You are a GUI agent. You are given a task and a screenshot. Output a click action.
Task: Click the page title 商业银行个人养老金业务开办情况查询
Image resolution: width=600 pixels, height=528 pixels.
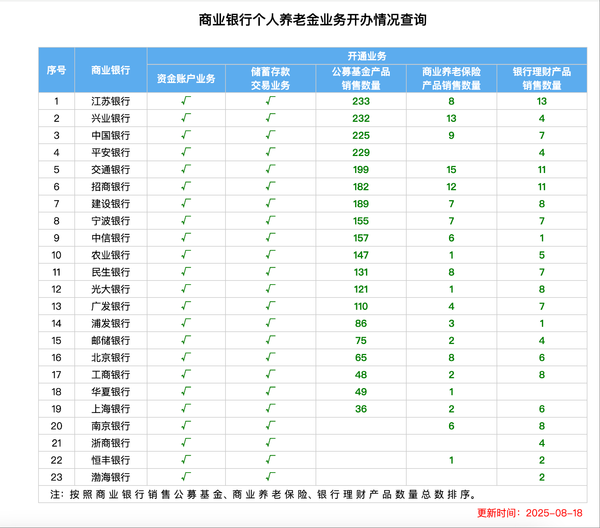tap(313, 20)
